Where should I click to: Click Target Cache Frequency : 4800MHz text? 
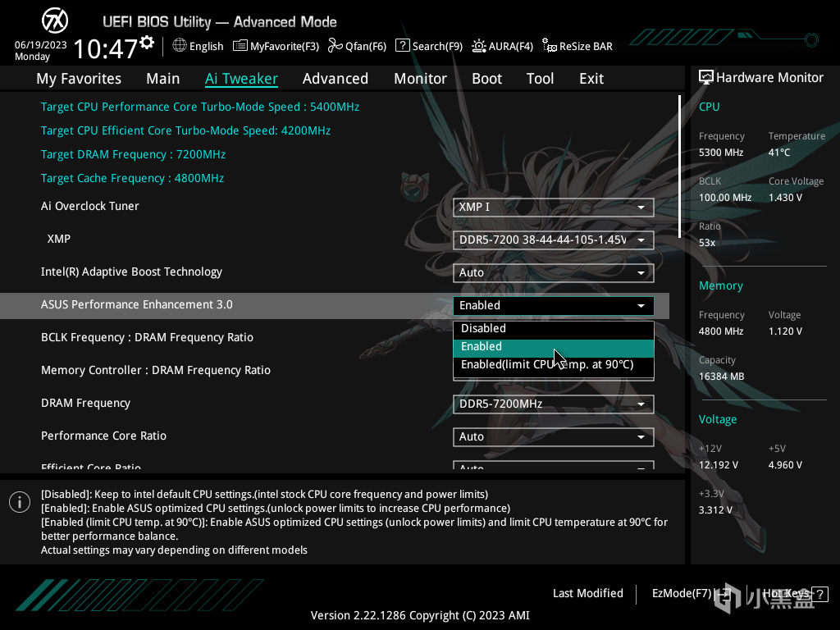tap(132, 178)
